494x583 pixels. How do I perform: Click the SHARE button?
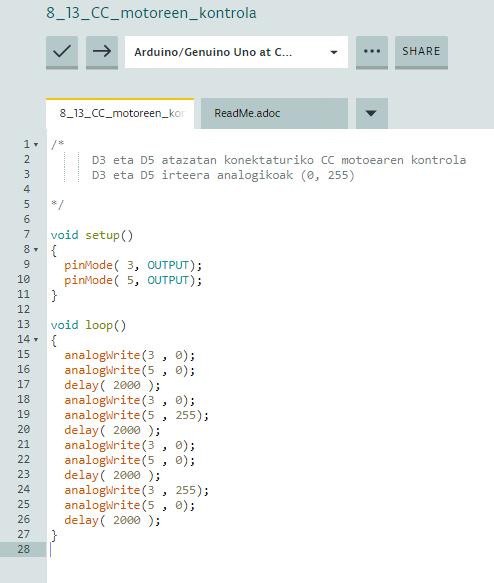click(x=421, y=52)
